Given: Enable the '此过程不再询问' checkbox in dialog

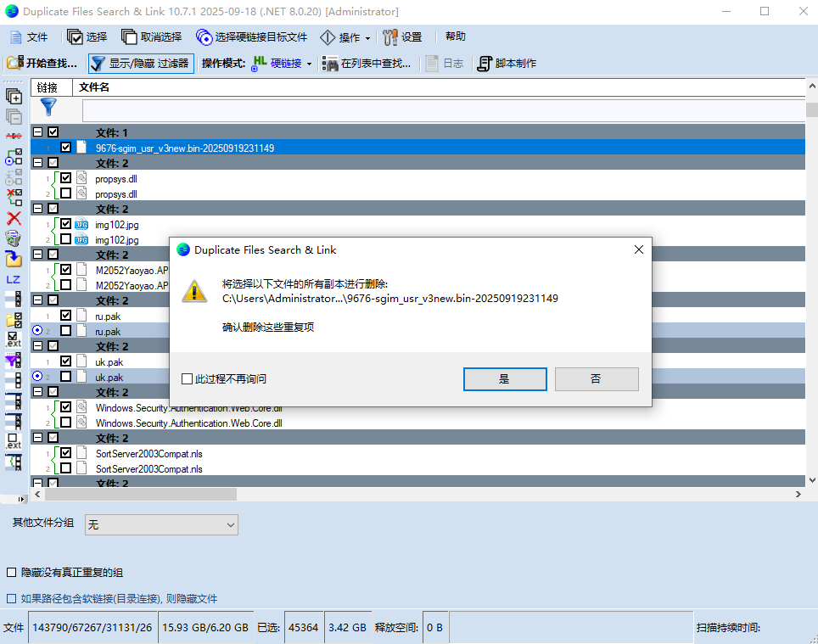Looking at the screenshot, I should click(188, 379).
